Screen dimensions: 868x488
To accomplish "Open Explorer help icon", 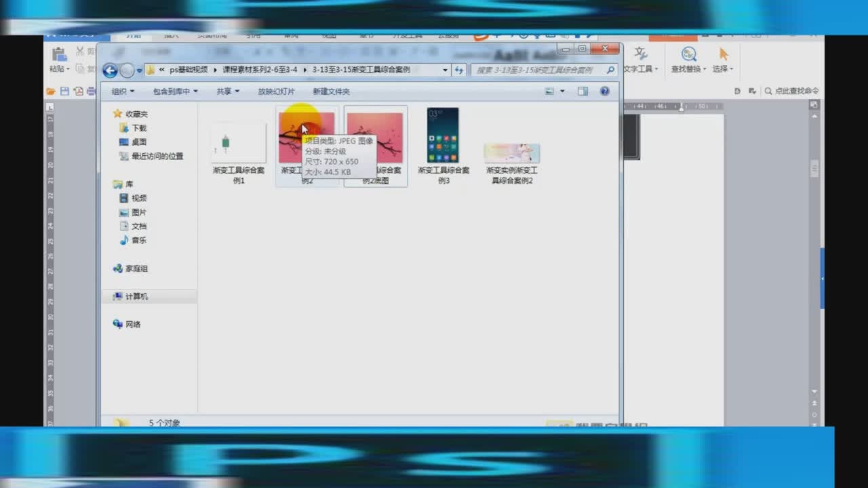I will 604,91.
